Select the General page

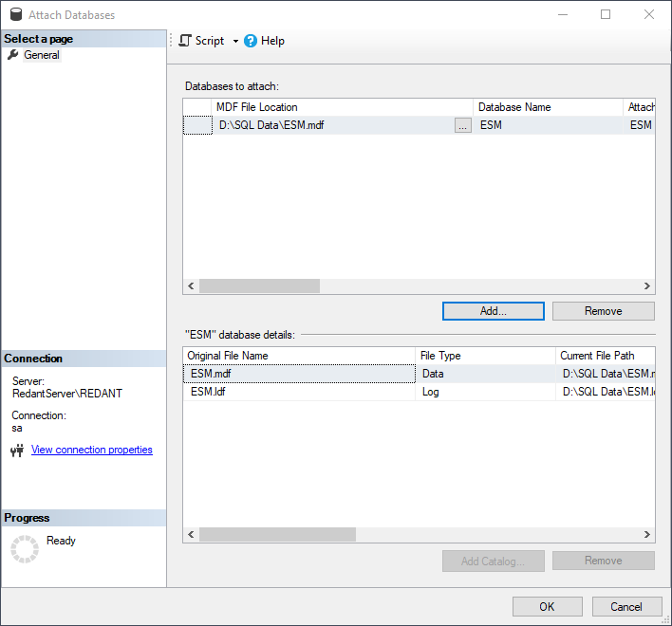pos(41,55)
